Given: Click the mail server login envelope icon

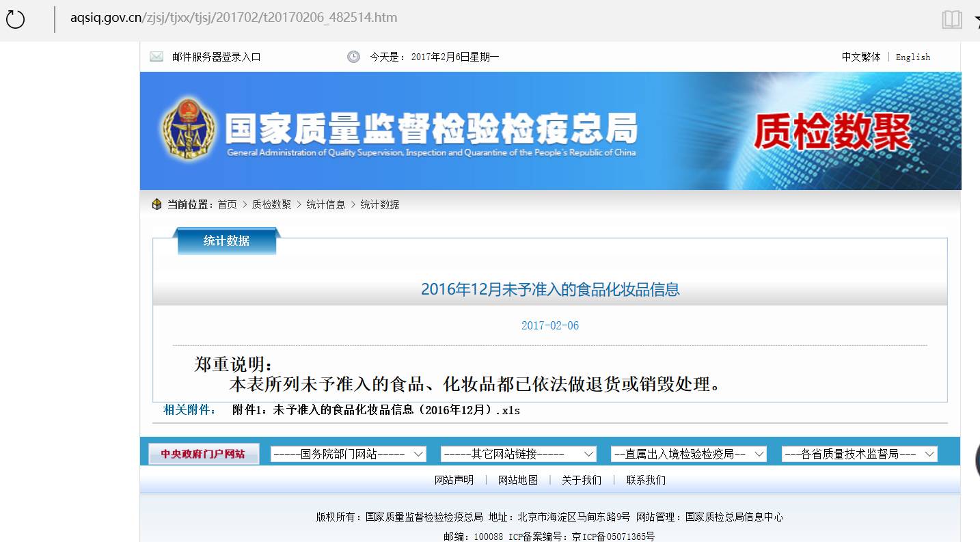Looking at the screenshot, I should point(156,57).
